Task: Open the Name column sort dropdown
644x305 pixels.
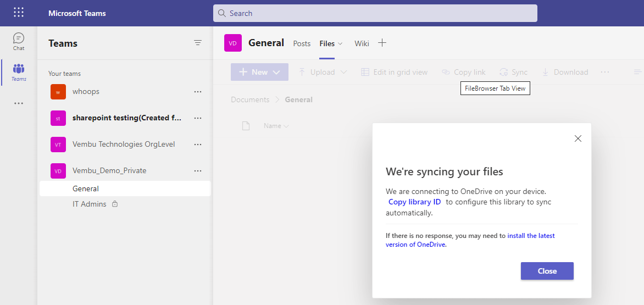Action: (286, 126)
